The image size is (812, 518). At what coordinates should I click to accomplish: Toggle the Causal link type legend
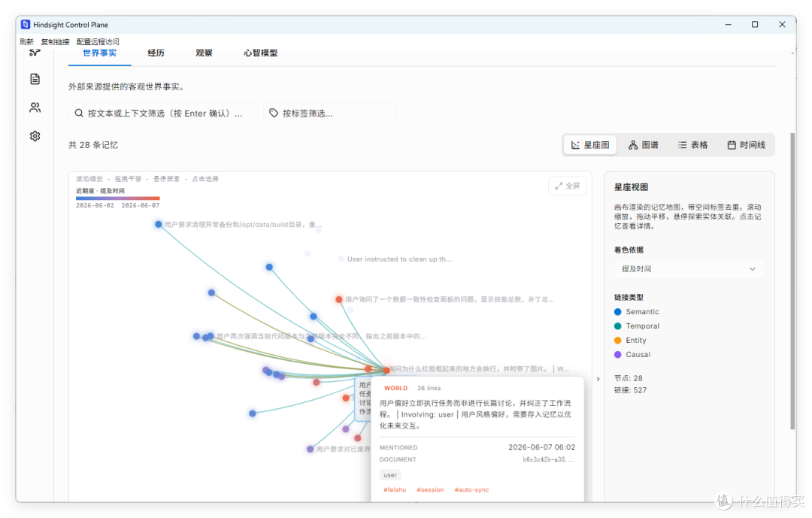point(632,355)
